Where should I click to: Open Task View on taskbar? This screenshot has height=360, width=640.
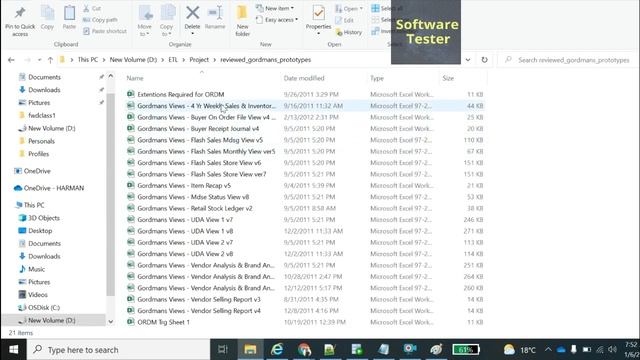(222, 349)
